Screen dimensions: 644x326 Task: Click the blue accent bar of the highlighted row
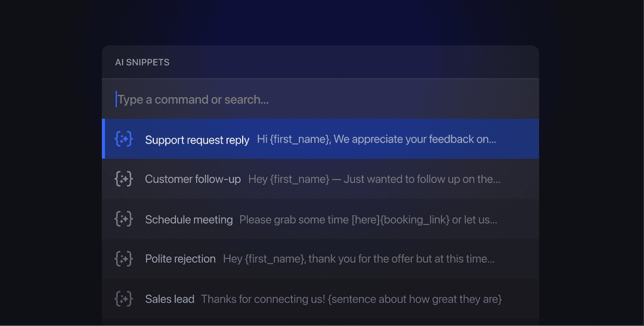104,139
